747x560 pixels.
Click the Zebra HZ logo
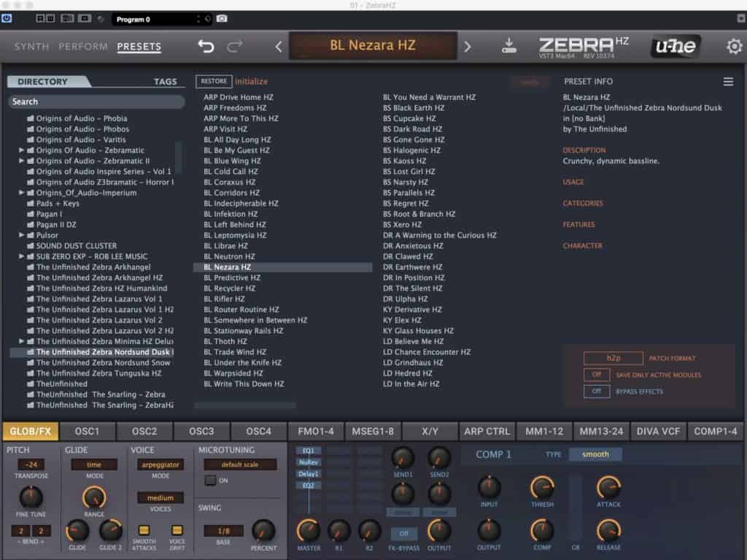pyautogui.click(x=584, y=46)
